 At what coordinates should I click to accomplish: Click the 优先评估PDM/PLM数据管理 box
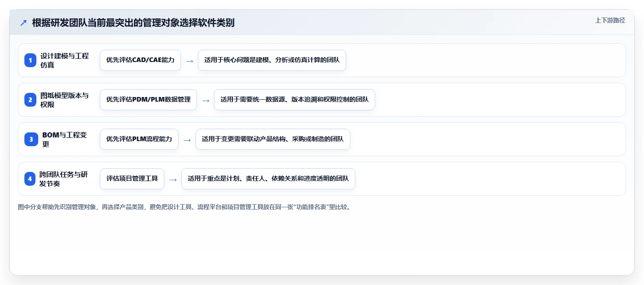coord(148,100)
